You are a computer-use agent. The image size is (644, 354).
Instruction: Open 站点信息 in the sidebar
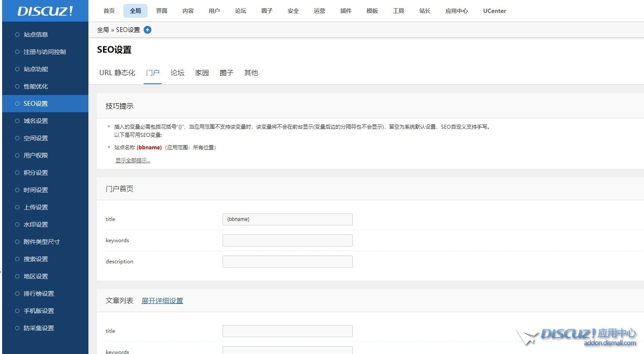click(36, 35)
